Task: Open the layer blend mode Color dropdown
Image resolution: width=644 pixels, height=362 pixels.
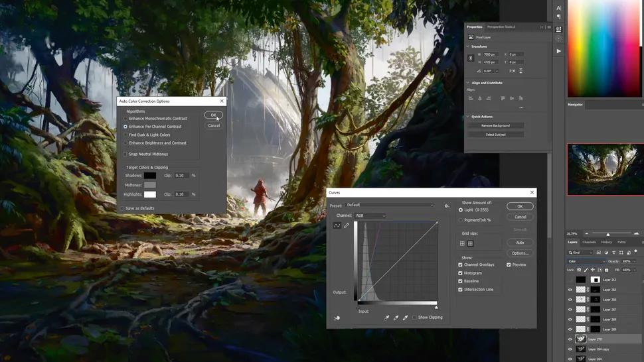Action: click(586, 261)
